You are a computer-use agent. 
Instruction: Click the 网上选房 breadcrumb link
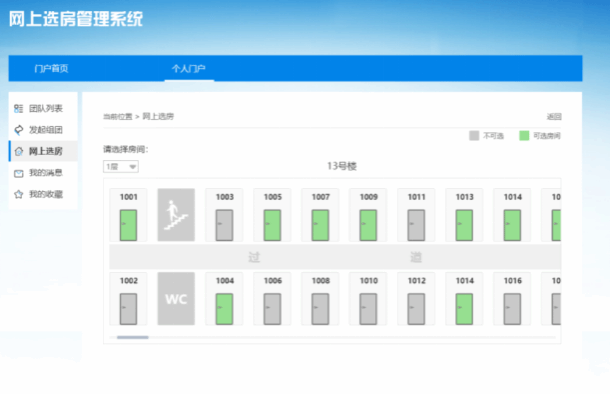coord(158,116)
